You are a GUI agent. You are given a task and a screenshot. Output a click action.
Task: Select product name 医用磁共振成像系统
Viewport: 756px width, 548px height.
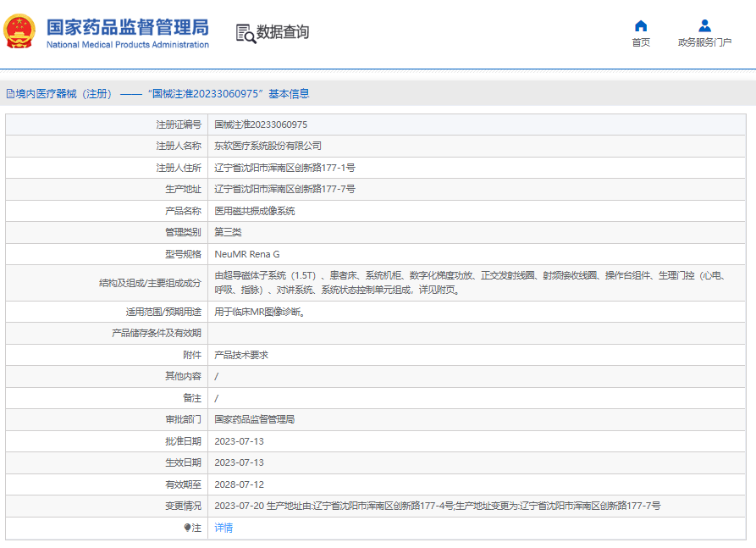(255, 211)
